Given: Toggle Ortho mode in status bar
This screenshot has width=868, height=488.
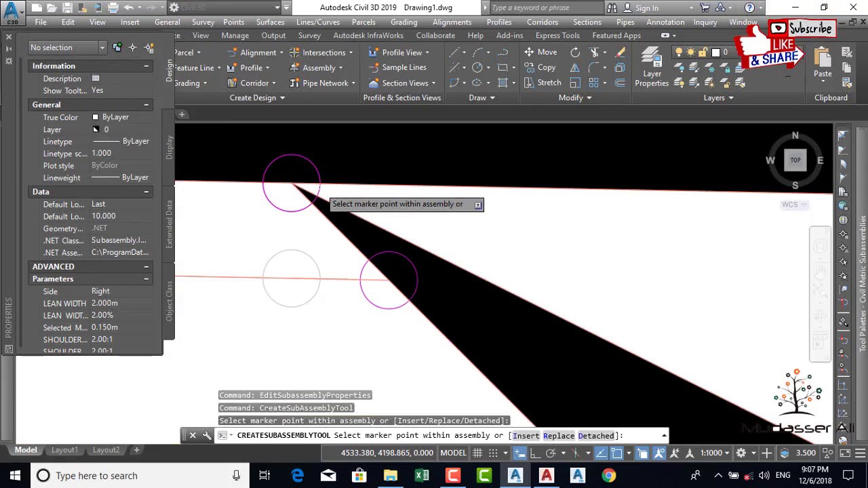Looking at the screenshot, I should coord(534,453).
